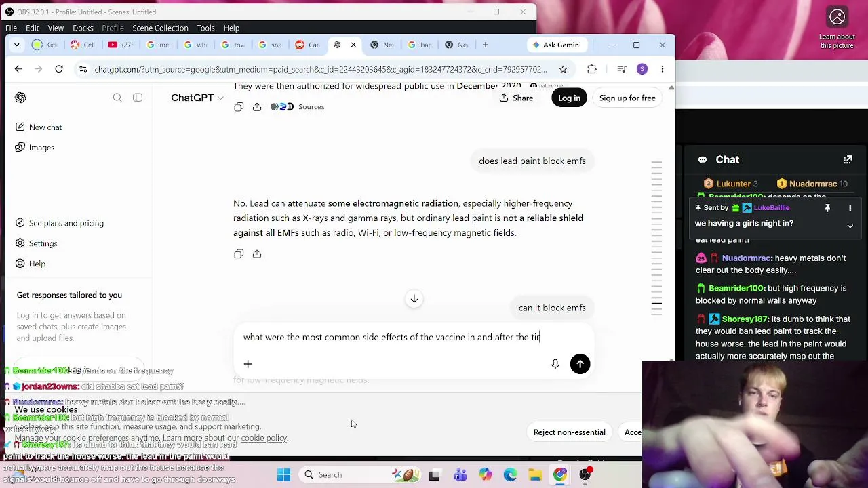
Task: Click the Nuadormrac leaderboard entry
Action: pyautogui.click(x=812, y=184)
